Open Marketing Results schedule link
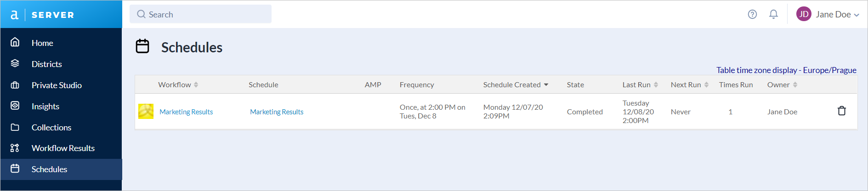868x191 pixels. coord(277,112)
